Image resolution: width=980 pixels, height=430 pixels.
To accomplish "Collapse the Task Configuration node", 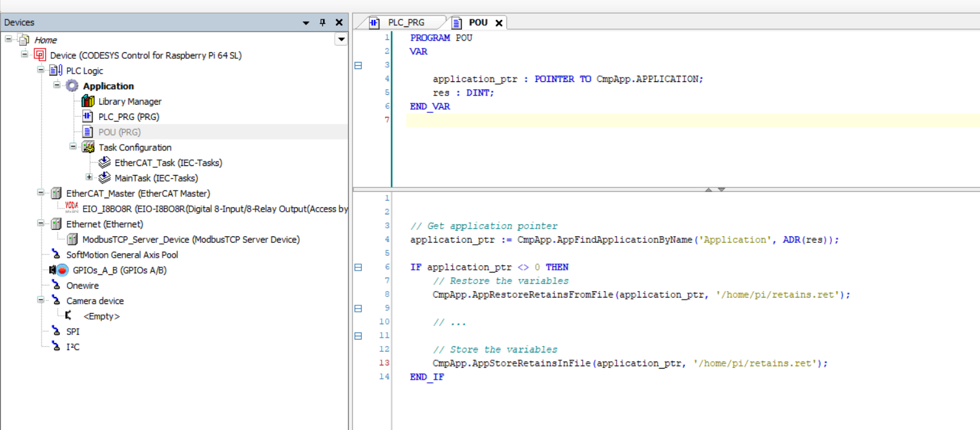I will pos(72,147).
